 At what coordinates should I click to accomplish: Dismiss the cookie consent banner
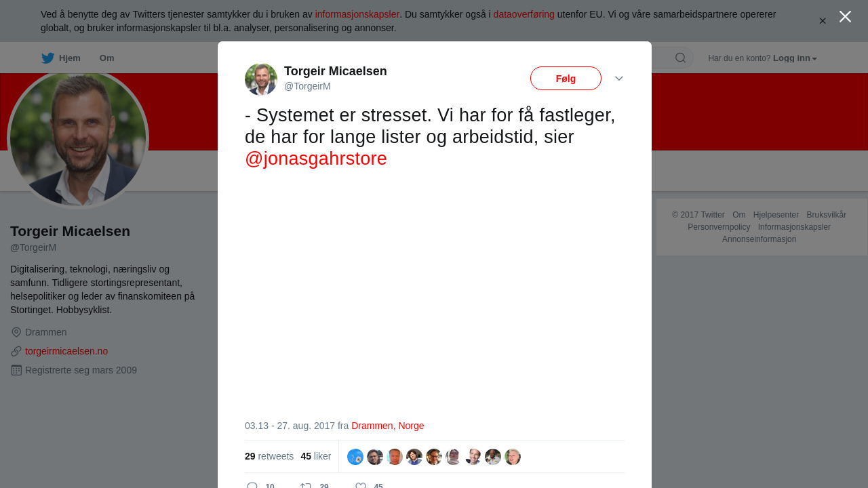(x=823, y=21)
